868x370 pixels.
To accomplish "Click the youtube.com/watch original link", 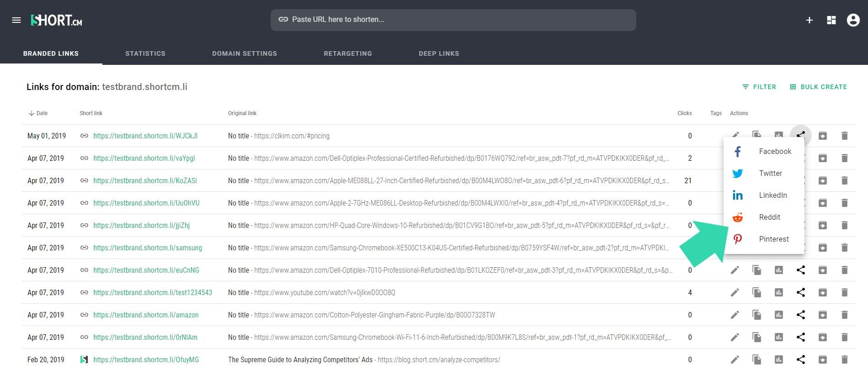I will coord(325,292).
